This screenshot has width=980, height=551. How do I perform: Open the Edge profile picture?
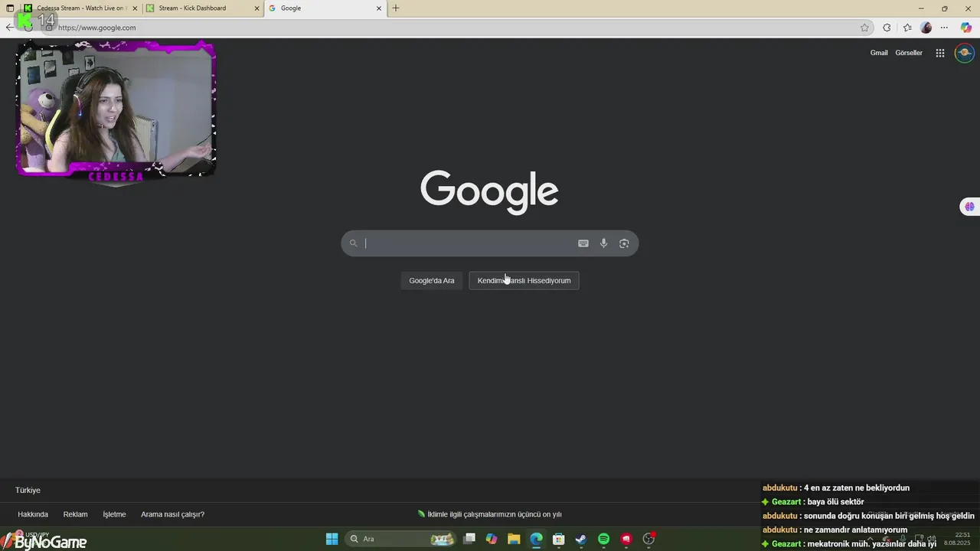(x=926, y=28)
